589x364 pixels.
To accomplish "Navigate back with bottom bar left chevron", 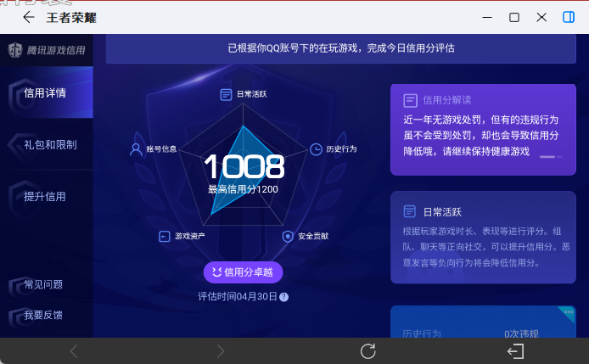I will [74, 351].
